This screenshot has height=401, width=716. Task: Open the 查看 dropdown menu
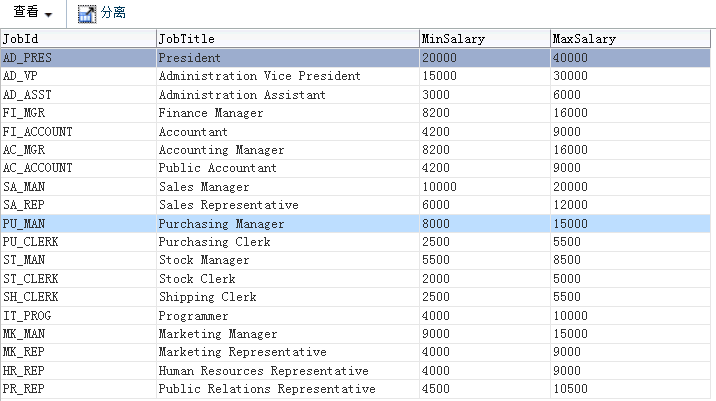[x=33, y=12]
